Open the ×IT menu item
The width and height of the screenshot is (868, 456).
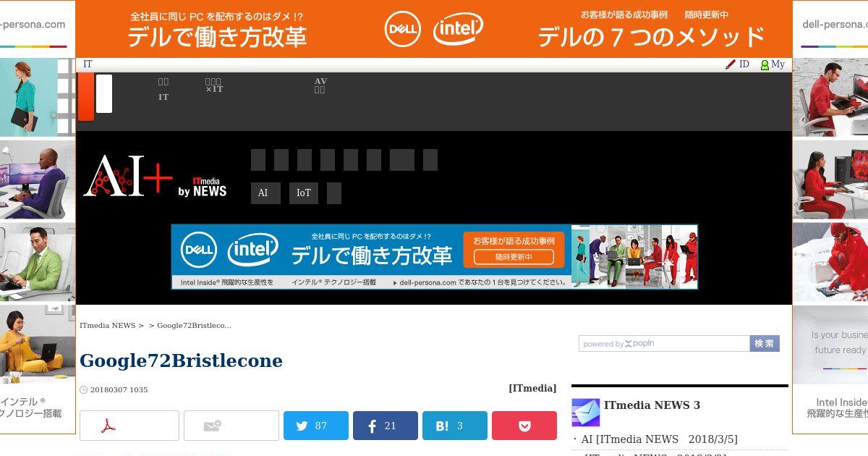click(x=214, y=85)
